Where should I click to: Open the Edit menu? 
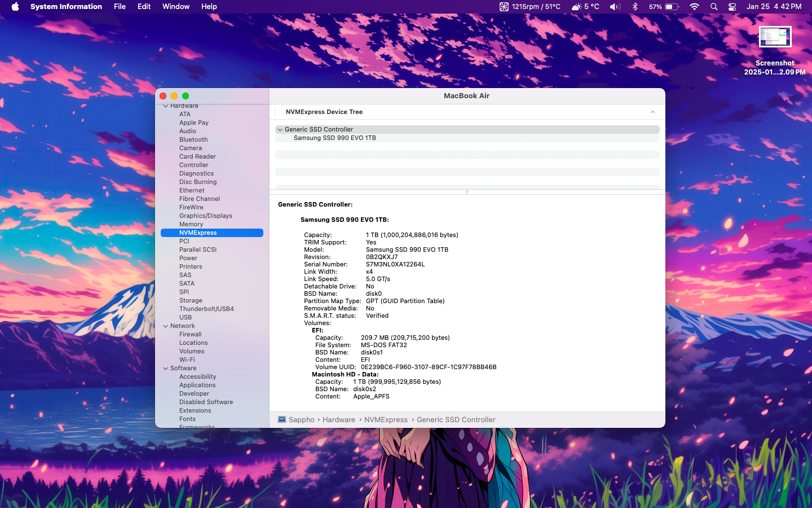(x=144, y=7)
